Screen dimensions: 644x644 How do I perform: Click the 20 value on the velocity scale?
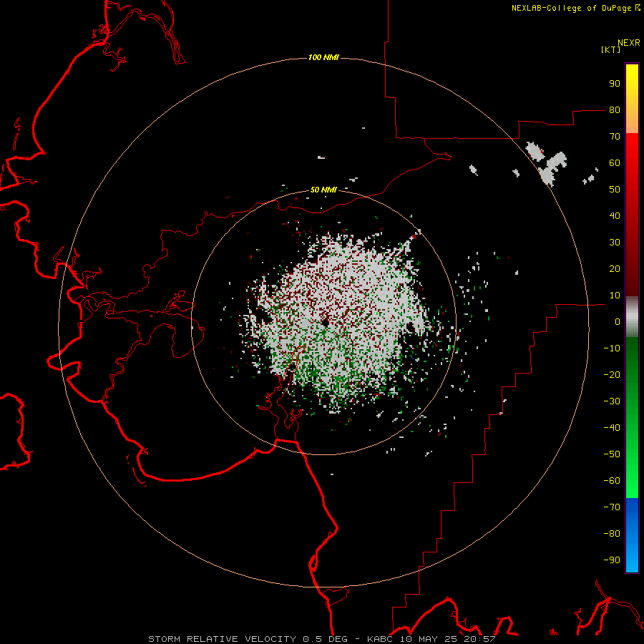(x=615, y=268)
